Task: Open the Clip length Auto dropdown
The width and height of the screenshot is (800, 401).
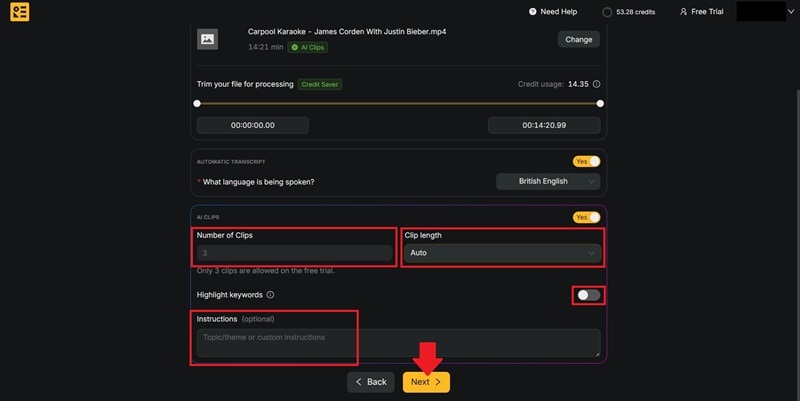Action: 502,253
